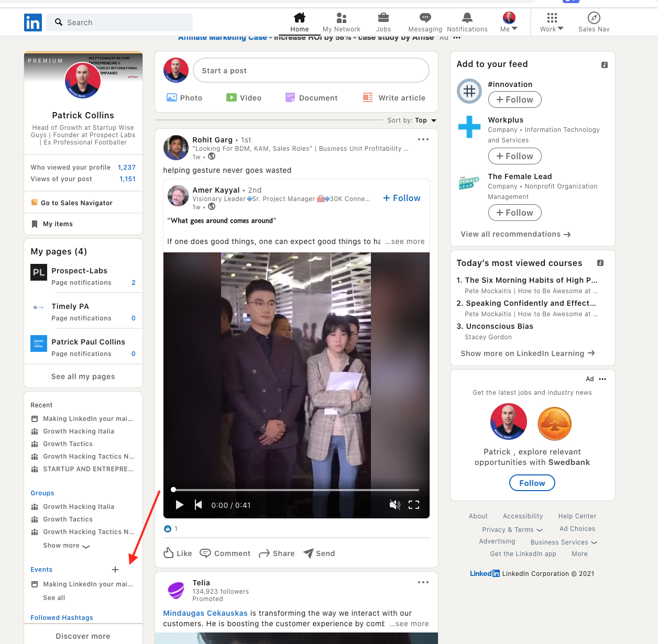Image resolution: width=658 pixels, height=644 pixels.
Task: Show more groups expander
Action: 67,546
